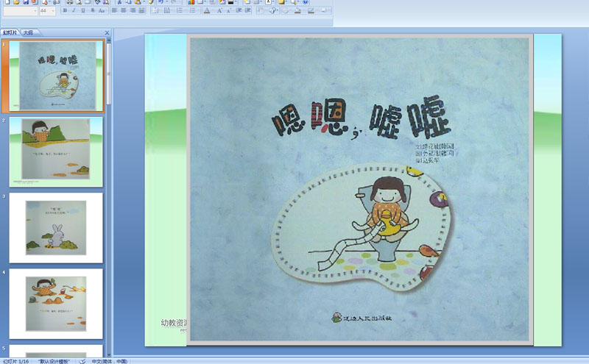Apply justified text alignment
Image resolution: width=589 pixels, height=364 pixels.
tap(141, 10)
